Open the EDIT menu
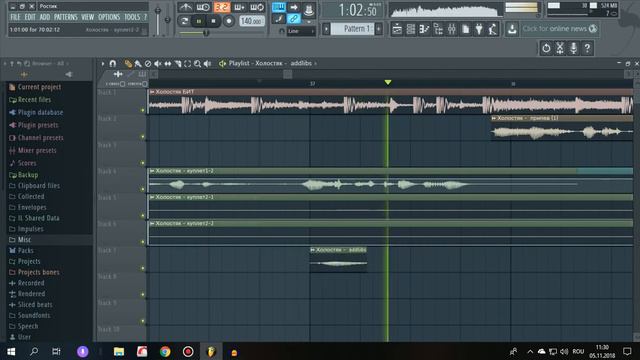Screen dimensions: 640x360 pos(30,17)
